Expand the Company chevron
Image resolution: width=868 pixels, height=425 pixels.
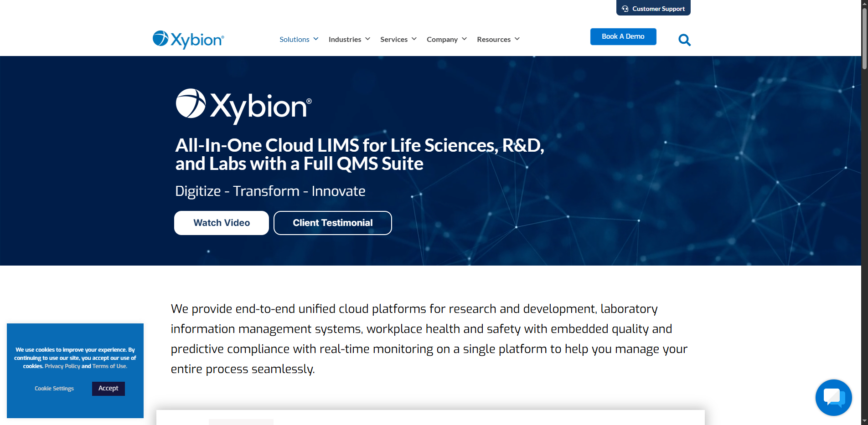pos(464,39)
